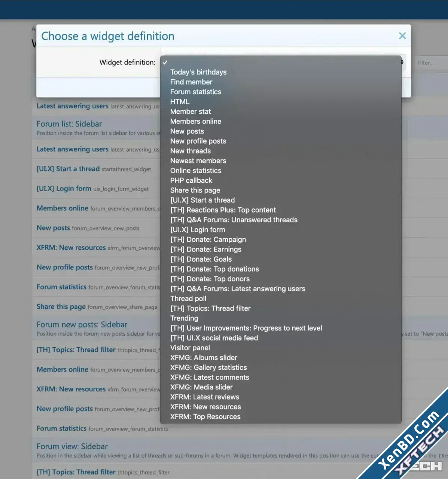Open XFRM: New resources under Forum list: Sidebar
Image resolution: width=448 pixels, height=479 pixels.
pos(71,248)
